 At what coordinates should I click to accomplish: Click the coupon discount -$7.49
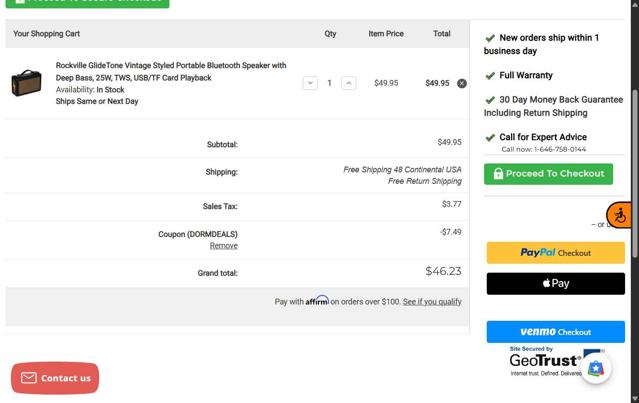(x=451, y=232)
